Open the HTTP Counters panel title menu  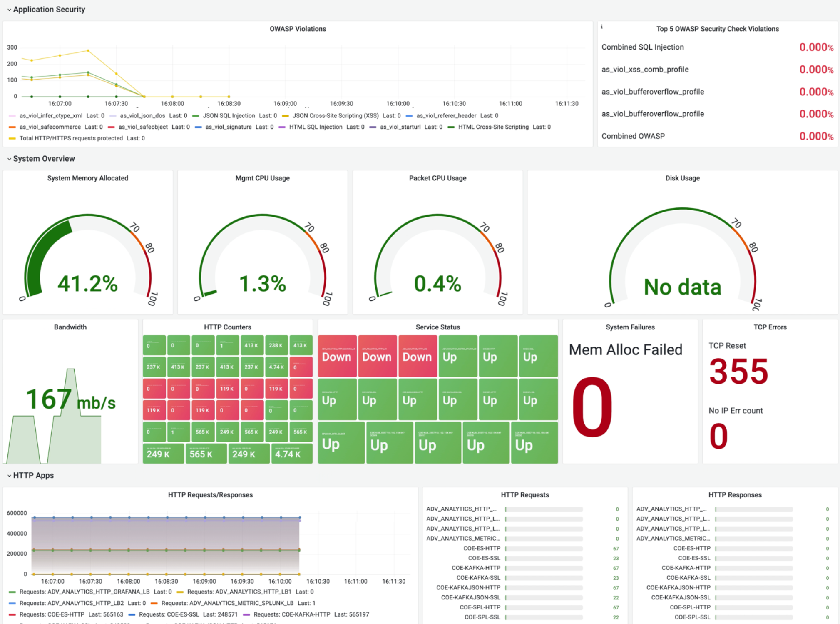pos(227,327)
